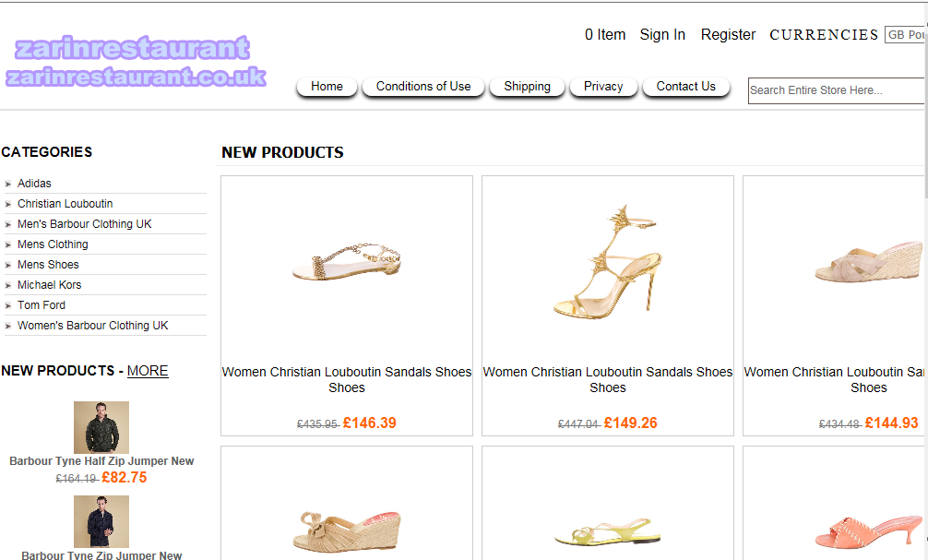Select the Adidas category
Viewport: 928px width, 560px height.
[34, 184]
